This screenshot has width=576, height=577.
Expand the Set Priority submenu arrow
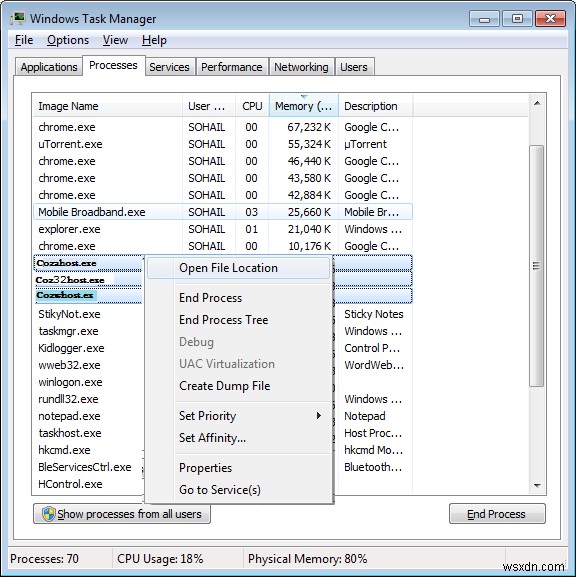[x=319, y=416]
